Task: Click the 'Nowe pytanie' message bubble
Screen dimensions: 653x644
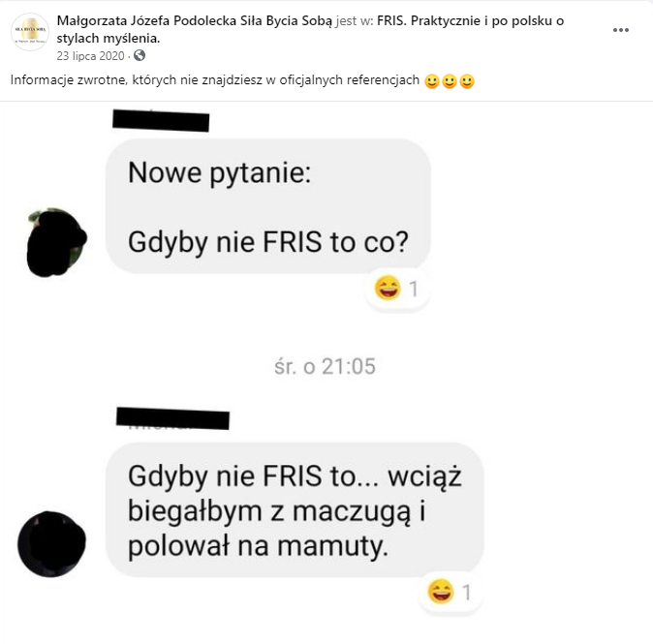Action: (x=268, y=206)
